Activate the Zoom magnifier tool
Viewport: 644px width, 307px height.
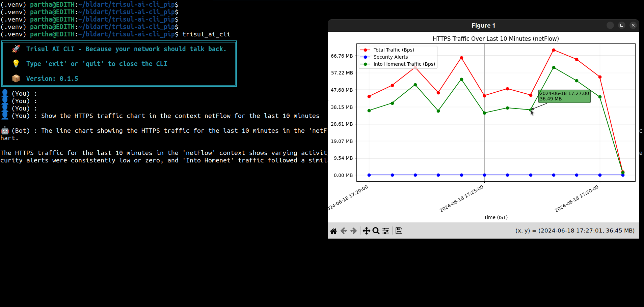pyautogui.click(x=376, y=231)
